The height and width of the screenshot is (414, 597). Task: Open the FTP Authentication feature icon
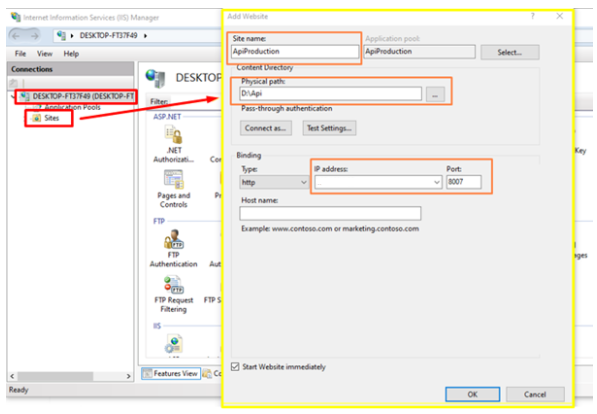pyautogui.click(x=173, y=239)
